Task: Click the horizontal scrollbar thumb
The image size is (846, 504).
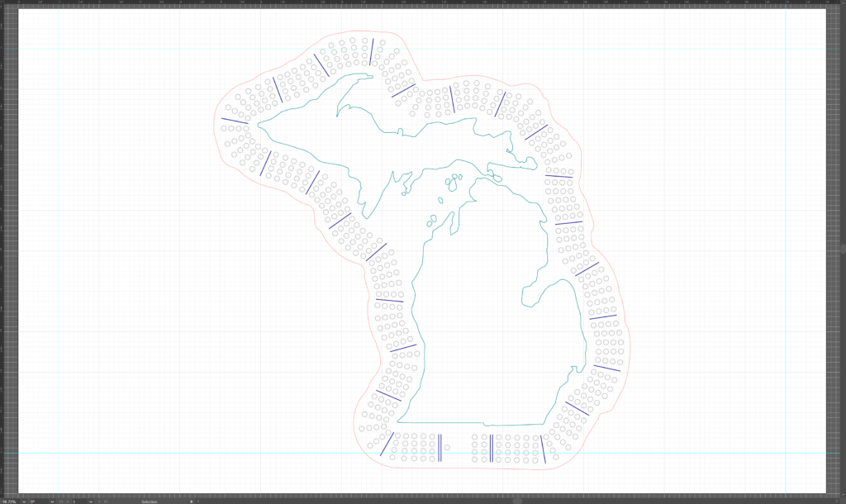Action: tap(517, 502)
